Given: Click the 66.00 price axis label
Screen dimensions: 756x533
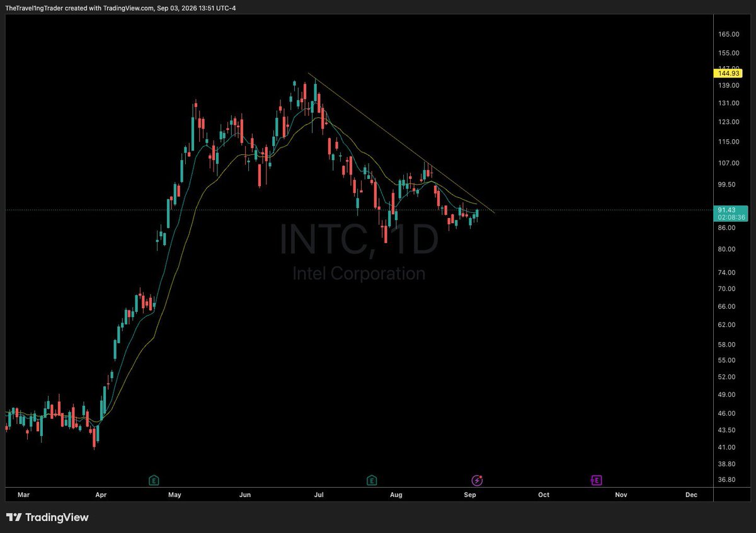Looking at the screenshot, I should pos(728,306).
